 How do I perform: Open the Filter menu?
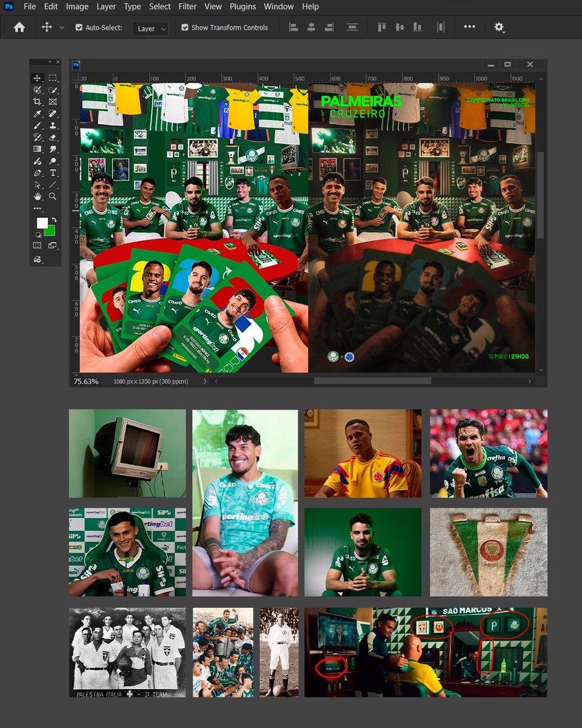tap(187, 6)
